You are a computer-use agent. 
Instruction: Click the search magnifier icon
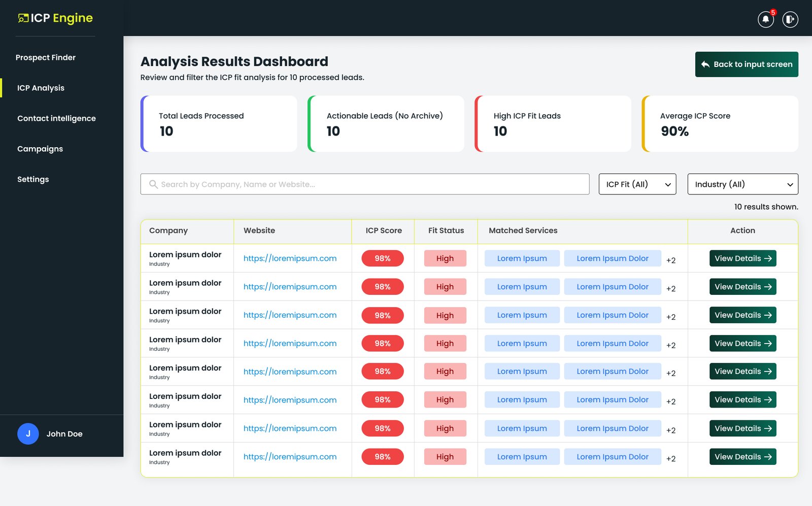tap(153, 184)
